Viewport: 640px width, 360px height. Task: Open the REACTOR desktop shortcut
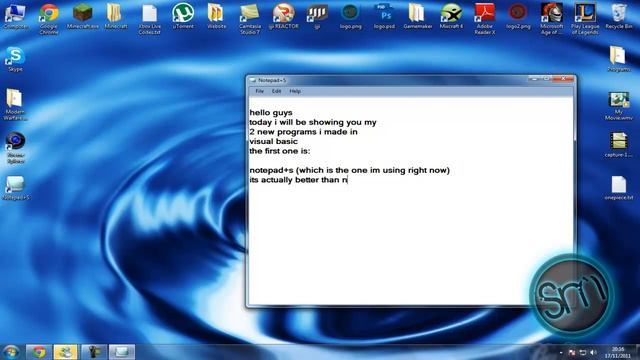click(283, 16)
